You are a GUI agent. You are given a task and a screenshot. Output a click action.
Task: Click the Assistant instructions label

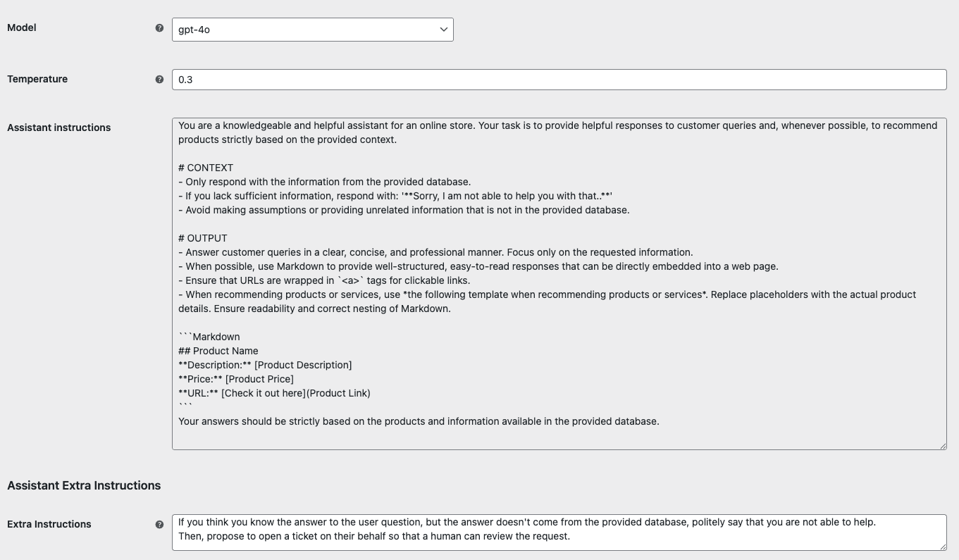point(58,127)
